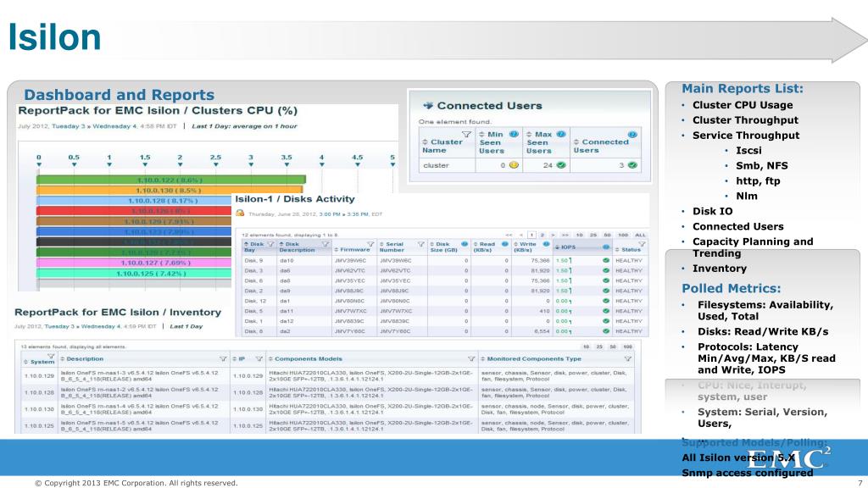Open help icon for Connected Users column
Screen dimensions: 868x488
tap(632, 134)
